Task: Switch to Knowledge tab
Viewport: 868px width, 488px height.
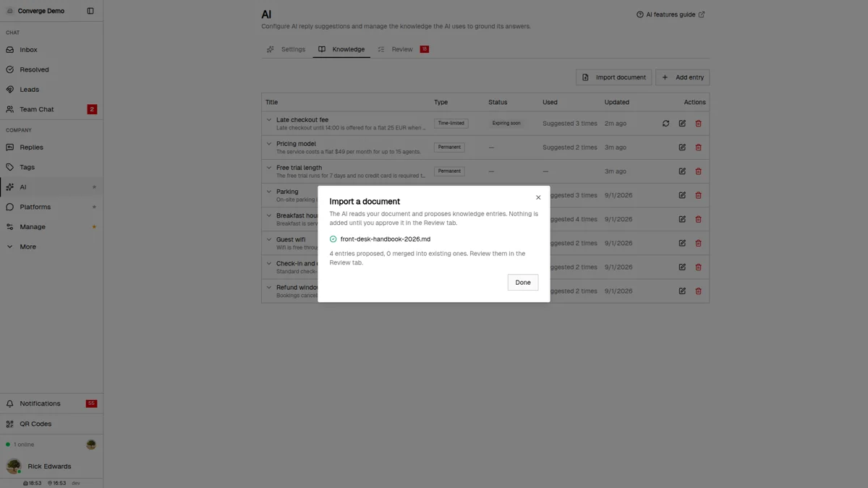Action: pos(341,49)
